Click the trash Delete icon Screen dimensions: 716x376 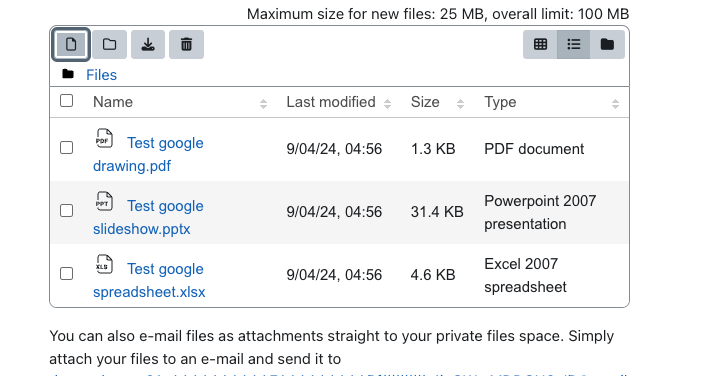186,44
